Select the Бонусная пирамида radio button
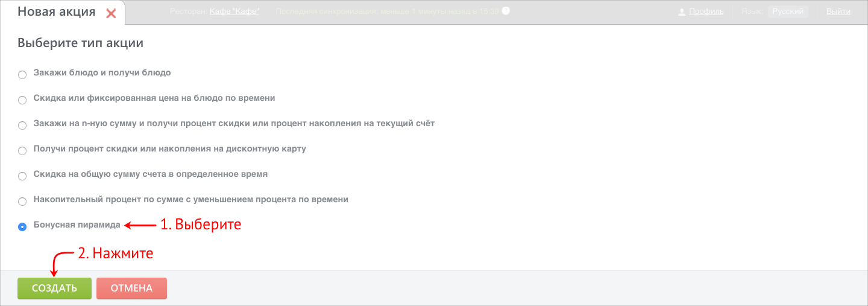Image resolution: width=868 pixels, height=306 pixels. pyautogui.click(x=22, y=227)
